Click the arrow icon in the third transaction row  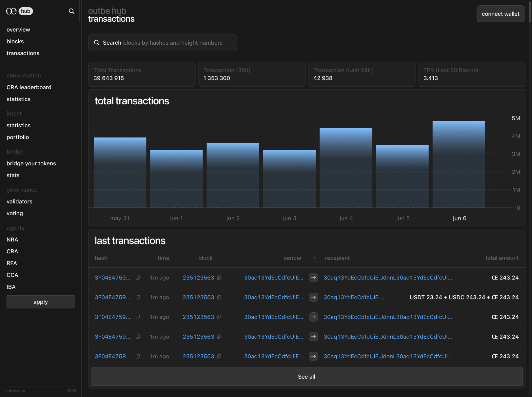coord(314,317)
